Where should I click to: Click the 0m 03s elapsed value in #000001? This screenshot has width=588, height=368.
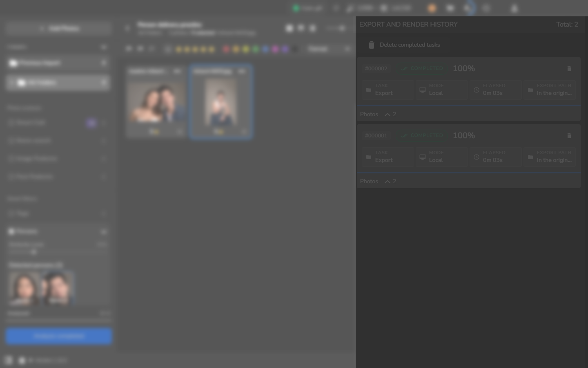point(493,160)
